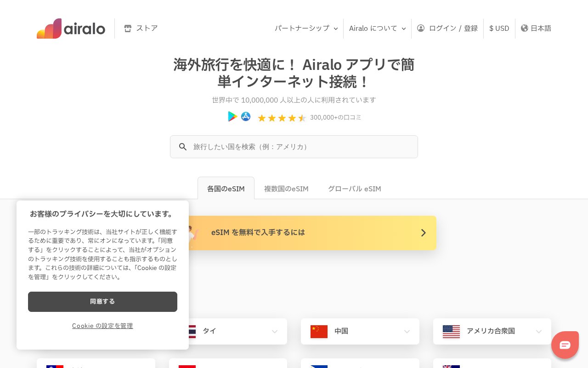Open the 日本語 language selector
The height and width of the screenshot is (368, 588).
click(x=536, y=28)
